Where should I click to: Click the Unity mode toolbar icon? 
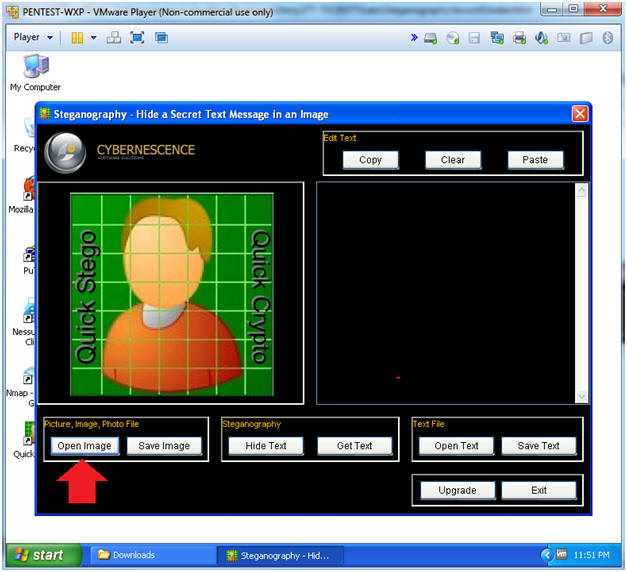click(161, 38)
